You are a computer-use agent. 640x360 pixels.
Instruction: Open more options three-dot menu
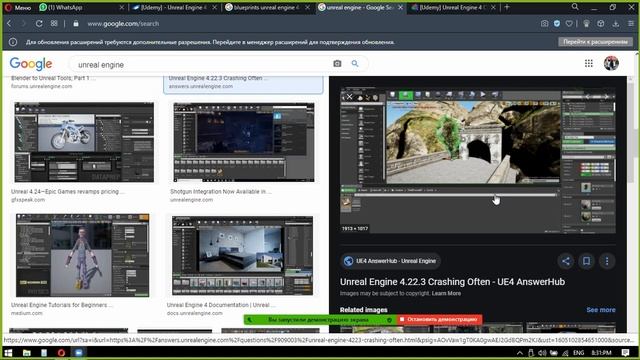(x=607, y=261)
